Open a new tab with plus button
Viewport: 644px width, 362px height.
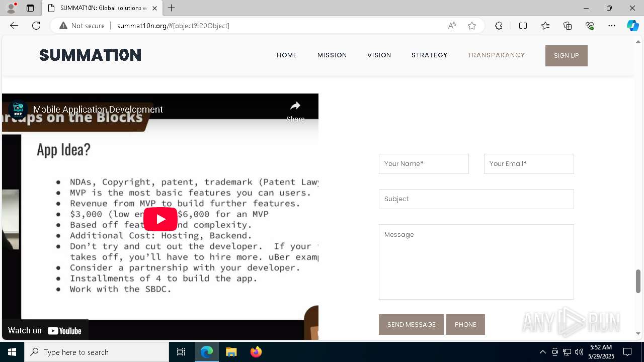tap(172, 8)
